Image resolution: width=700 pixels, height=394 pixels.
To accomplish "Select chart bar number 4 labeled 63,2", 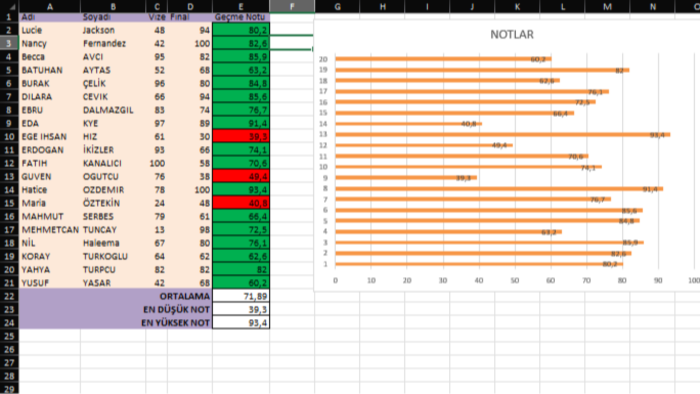I will pyautogui.click(x=449, y=232).
